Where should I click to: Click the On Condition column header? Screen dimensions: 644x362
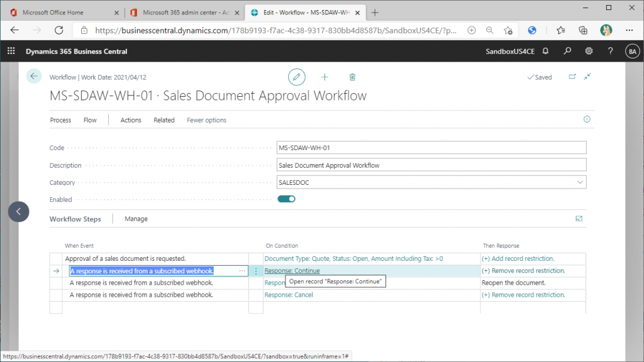[282, 246]
